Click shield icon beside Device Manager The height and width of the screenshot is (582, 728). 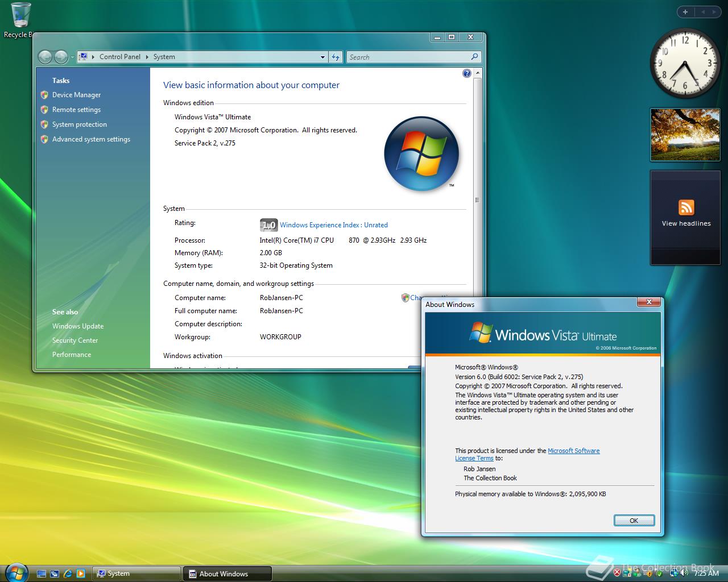44,95
